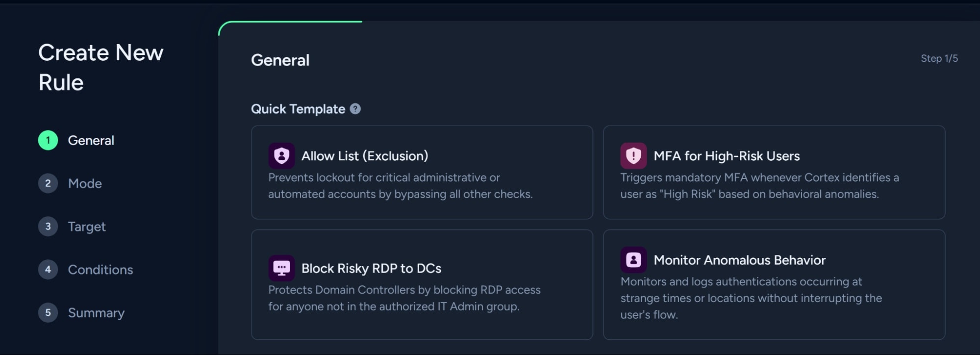The height and width of the screenshot is (355, 980).
Task: Jump to the Conditions step
Action: tap(101, 270)
